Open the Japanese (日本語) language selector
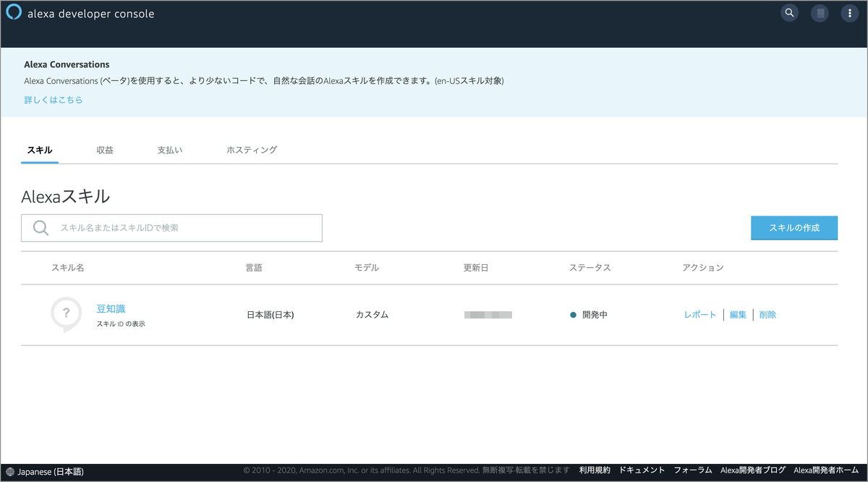Viewport: 868px width, 482px height. pos(44,472)
